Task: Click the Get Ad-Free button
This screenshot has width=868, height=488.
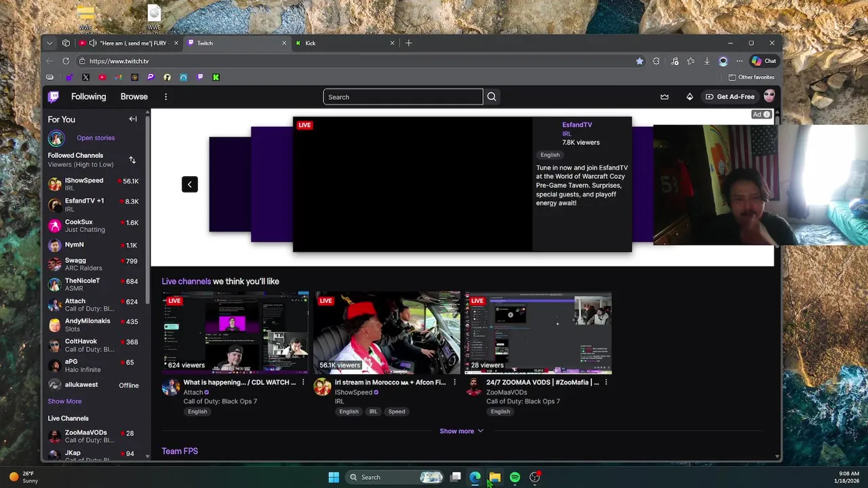Action: 730,97
